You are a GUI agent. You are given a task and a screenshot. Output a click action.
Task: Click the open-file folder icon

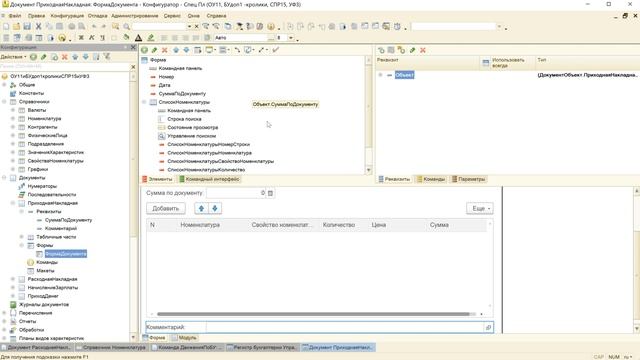tap(16, 27)
